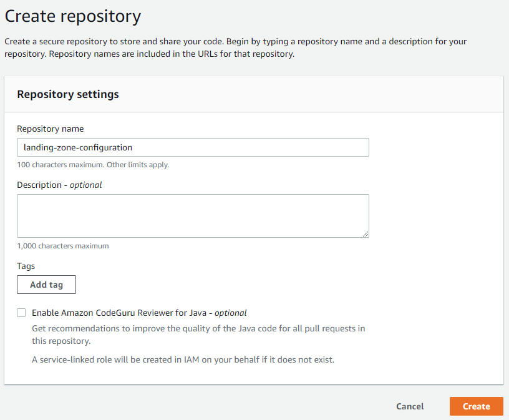This screenshot has height=420, width=509.
Task: Click the Java code recommendations description text
Action: coord(198,335)
